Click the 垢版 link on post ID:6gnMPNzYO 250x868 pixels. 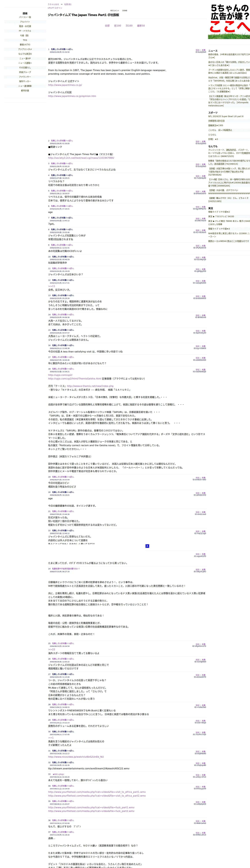tap(197, 207)
